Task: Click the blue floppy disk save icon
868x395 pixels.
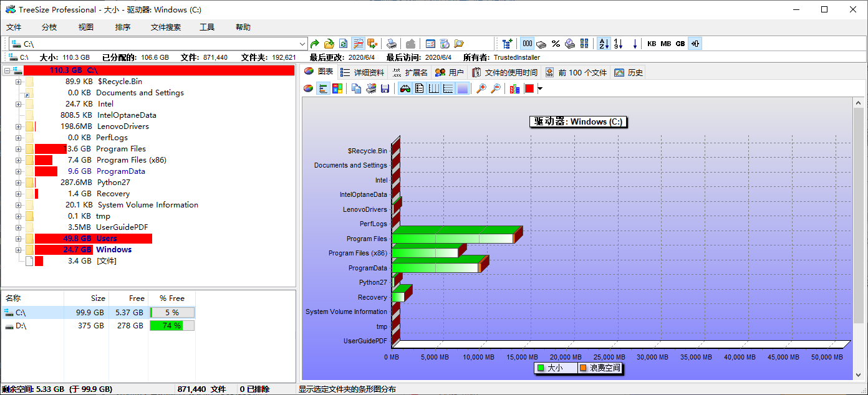Action: coord(385,88)
